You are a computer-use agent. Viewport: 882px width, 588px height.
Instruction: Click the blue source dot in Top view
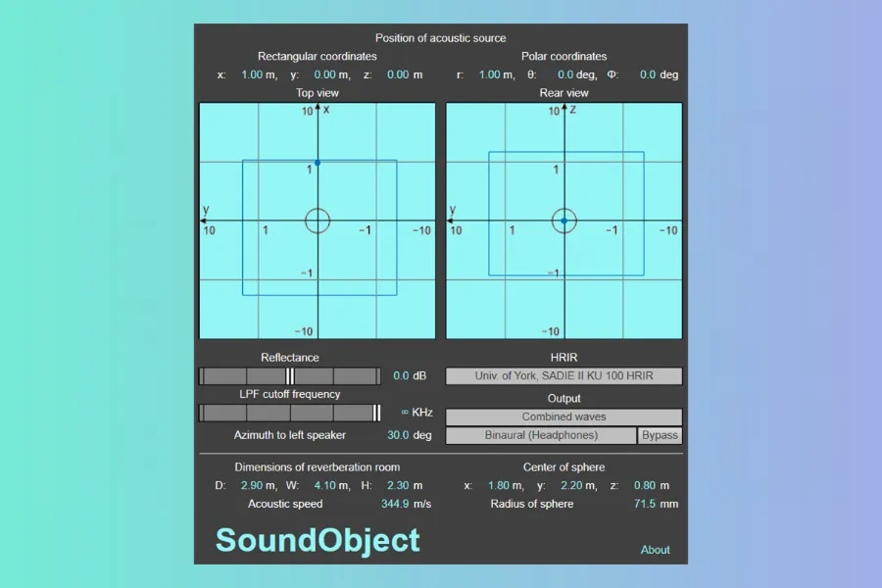pos(318,163)
